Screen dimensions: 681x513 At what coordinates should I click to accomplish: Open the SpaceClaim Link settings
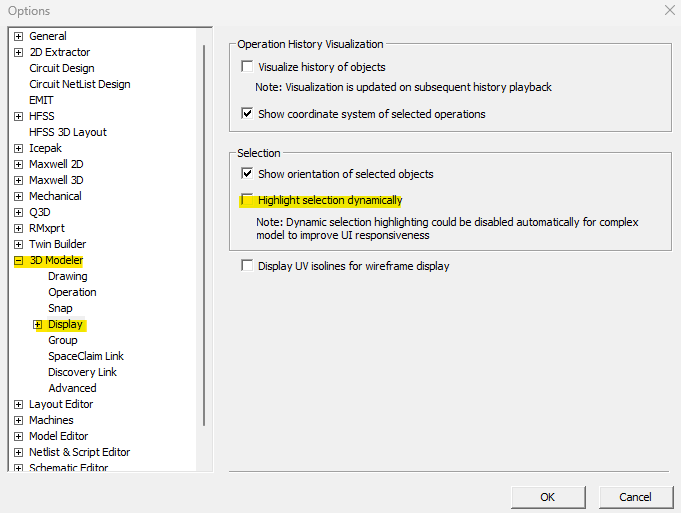click(86, 357)
